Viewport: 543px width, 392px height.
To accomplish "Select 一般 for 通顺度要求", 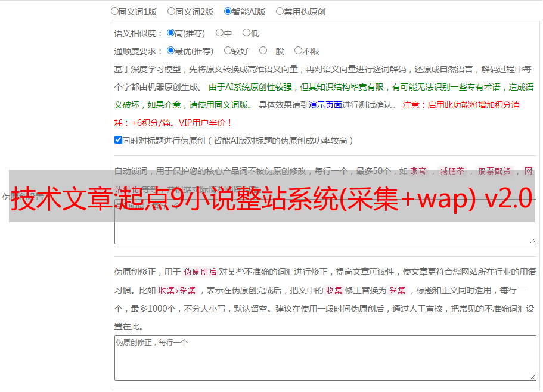I will tap(263, 51).
